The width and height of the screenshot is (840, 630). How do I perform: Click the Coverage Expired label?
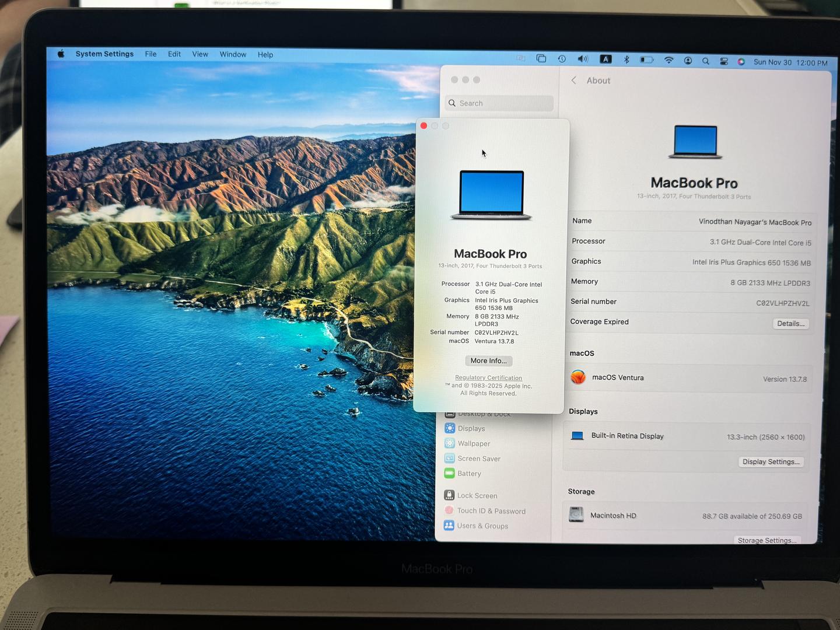(x=600, y=321)
